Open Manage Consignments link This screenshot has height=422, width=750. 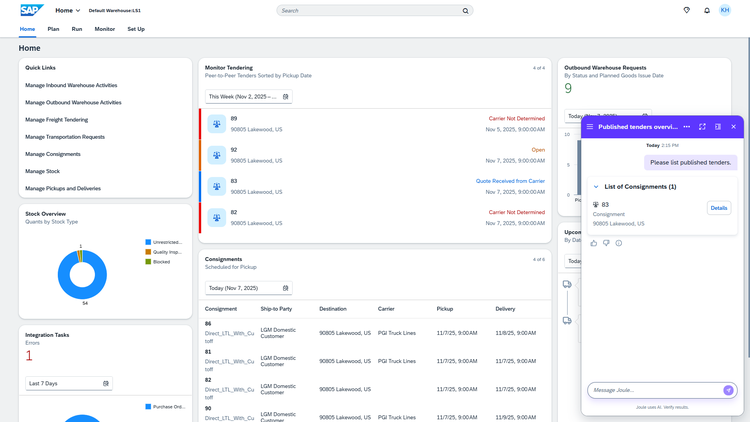tap(53, 154)
